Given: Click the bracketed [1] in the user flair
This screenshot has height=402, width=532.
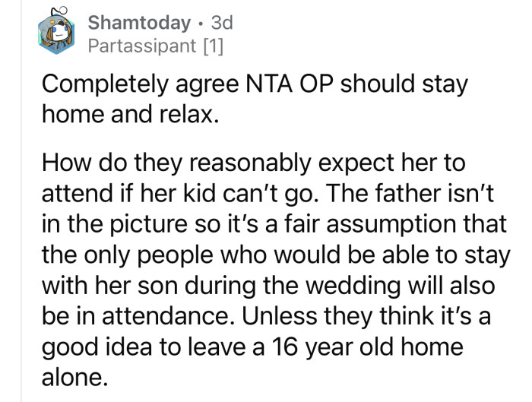Looking at the screenshot, I should click(x=213, y=46).
